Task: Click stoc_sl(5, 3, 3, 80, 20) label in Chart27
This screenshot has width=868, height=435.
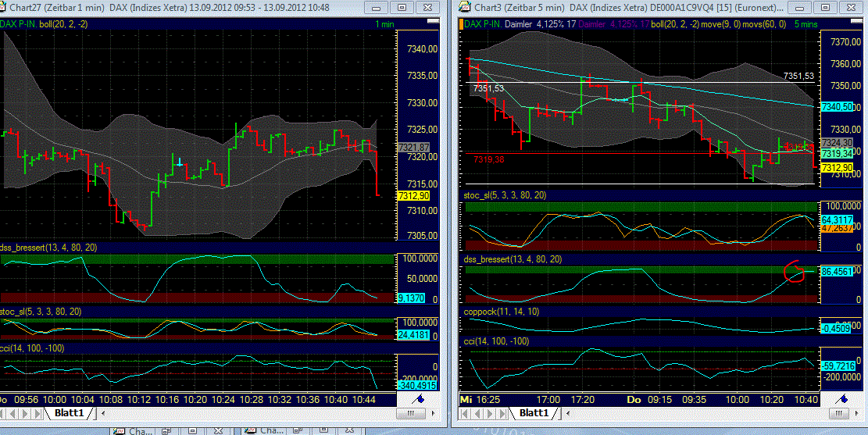Action: click(x=41, y=312)
